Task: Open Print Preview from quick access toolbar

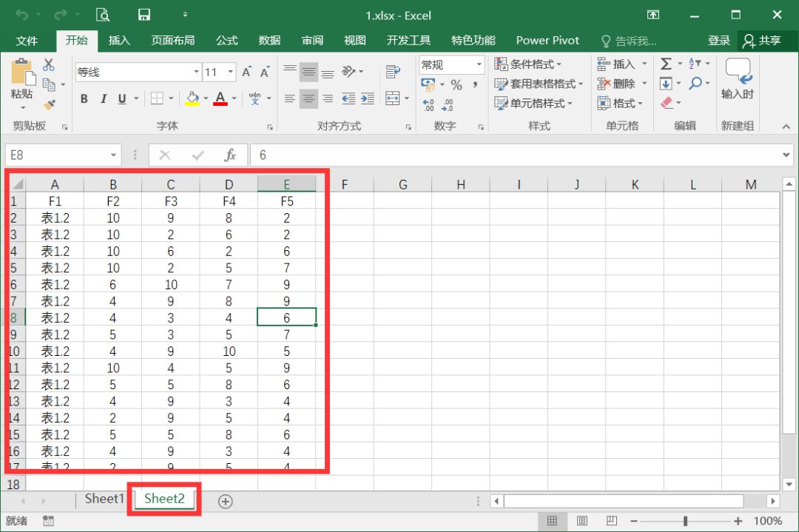Action: pyautogui.click(x=103, y=15)
